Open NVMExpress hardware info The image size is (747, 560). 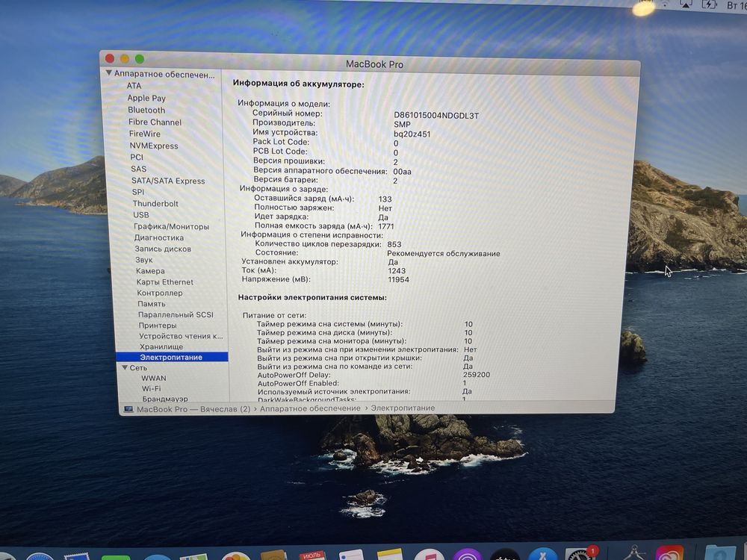[153, 146]
